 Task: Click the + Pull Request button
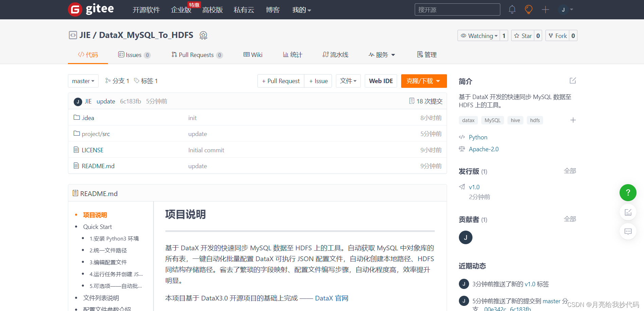(281, 81)
